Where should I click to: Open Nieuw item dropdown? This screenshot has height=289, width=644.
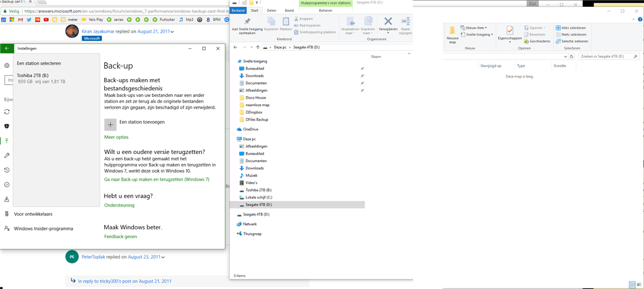tap(474, 28)
